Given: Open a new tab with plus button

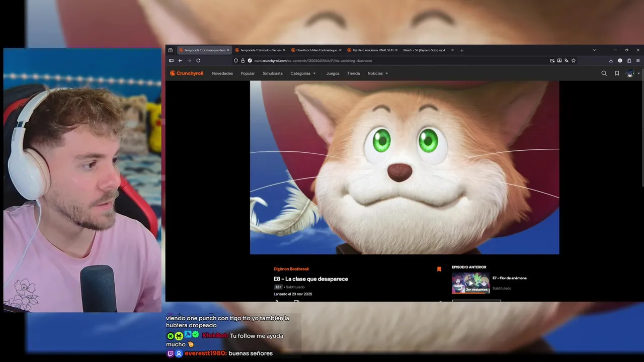Looking at the screenshot, I should pos(462,50).
